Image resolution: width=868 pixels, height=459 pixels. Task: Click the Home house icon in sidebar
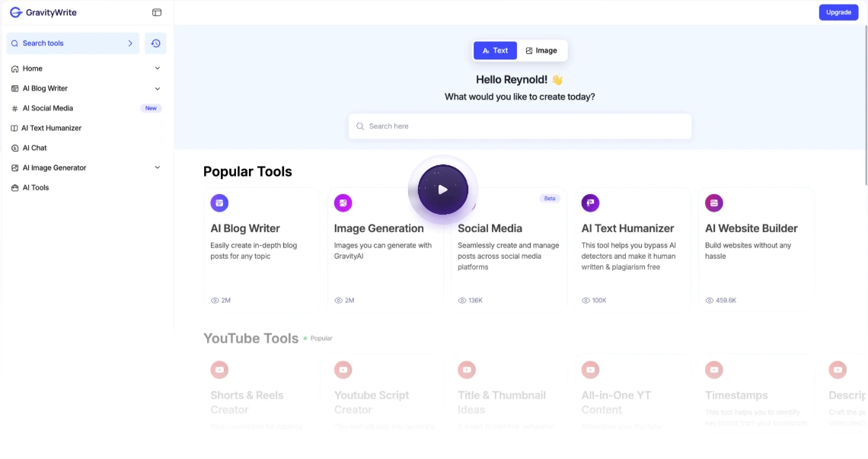pyautogui.click(x=15, y=69)
